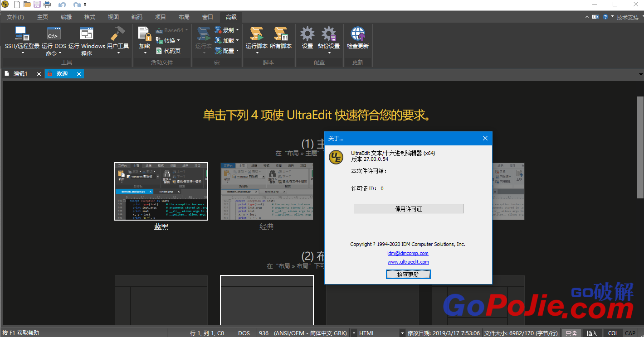This screenshot has width=644, height=337.
Task: Click the 录制 macro icon
Action: pyautogui.click(x=218, y=30)
